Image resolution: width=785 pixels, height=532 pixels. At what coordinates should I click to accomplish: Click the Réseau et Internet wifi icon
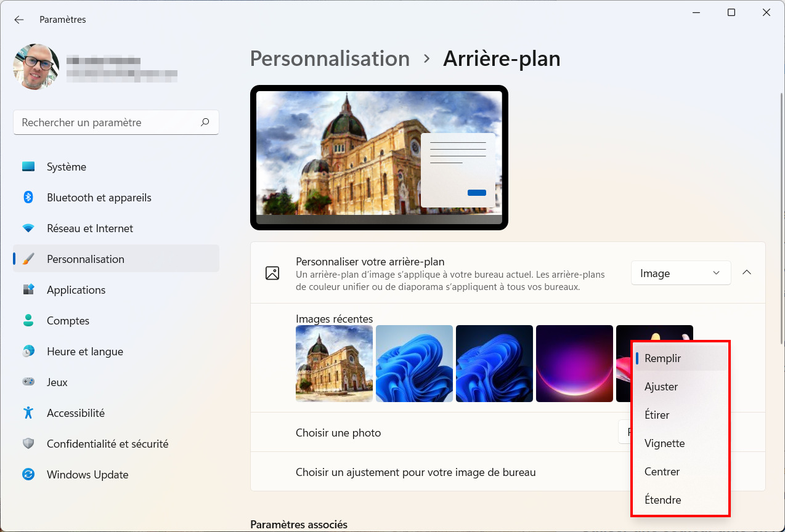(x=28, y=228)
